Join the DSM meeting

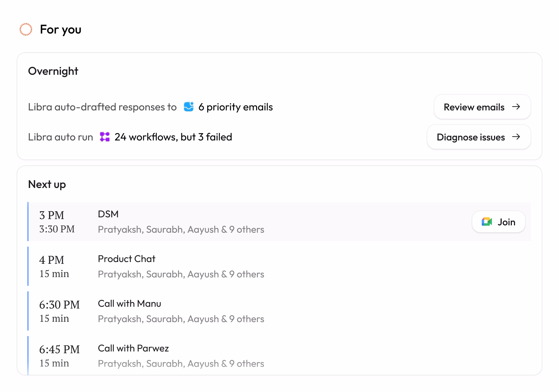pos(499,222)
